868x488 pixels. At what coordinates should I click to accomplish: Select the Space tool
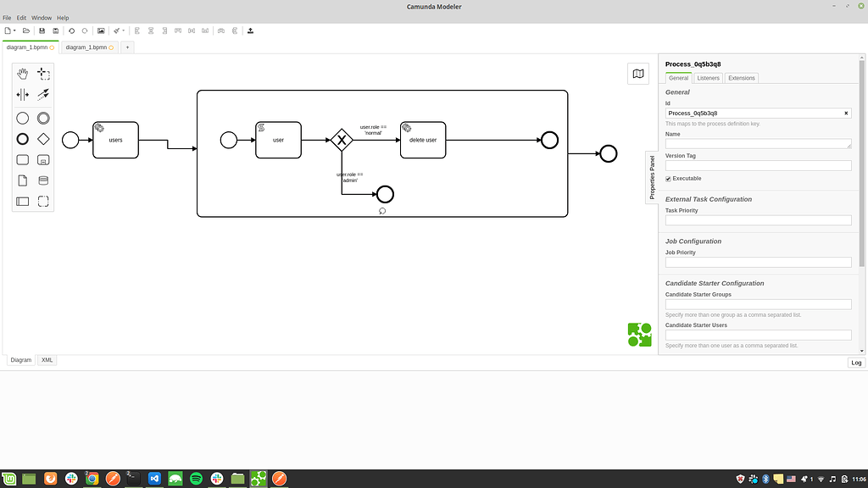(22, 94)
